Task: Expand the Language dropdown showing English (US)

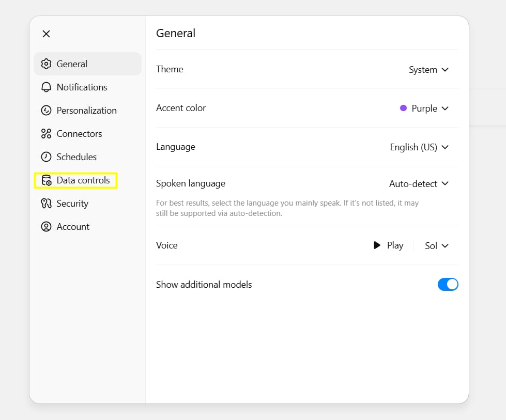Action: 419,147
